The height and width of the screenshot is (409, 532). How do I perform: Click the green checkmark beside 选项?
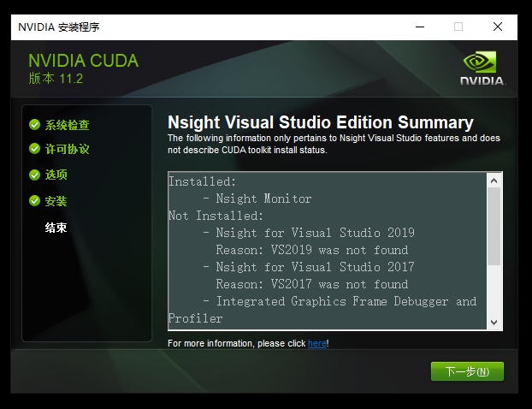click(34, 175)
